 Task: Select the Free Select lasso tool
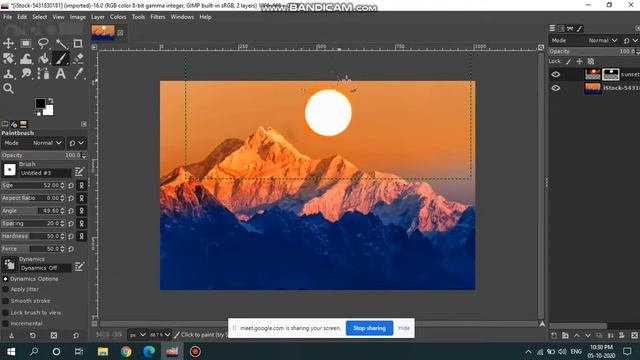point(43,43)
